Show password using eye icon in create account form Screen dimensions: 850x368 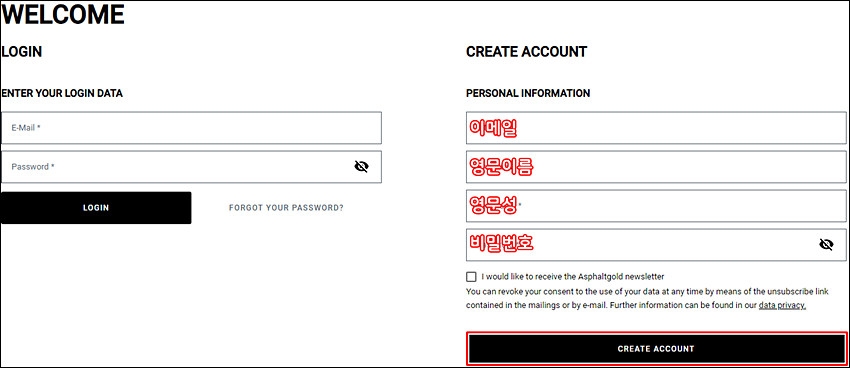click(826, 245)
